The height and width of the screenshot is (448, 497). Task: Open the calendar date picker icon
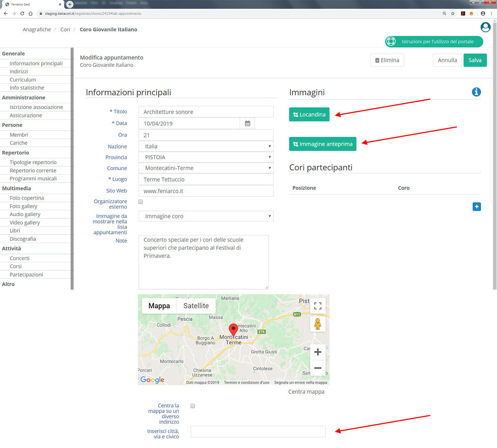tap(248, 123)
